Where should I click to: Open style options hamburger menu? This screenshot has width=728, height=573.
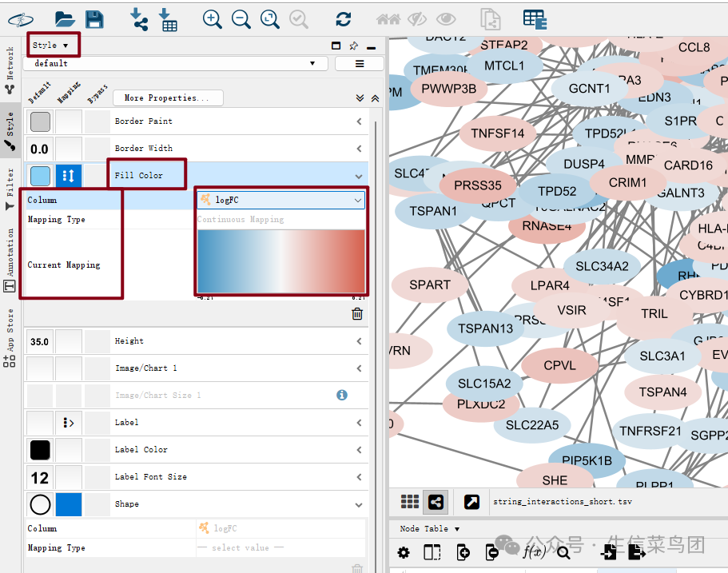click(360, 64)
